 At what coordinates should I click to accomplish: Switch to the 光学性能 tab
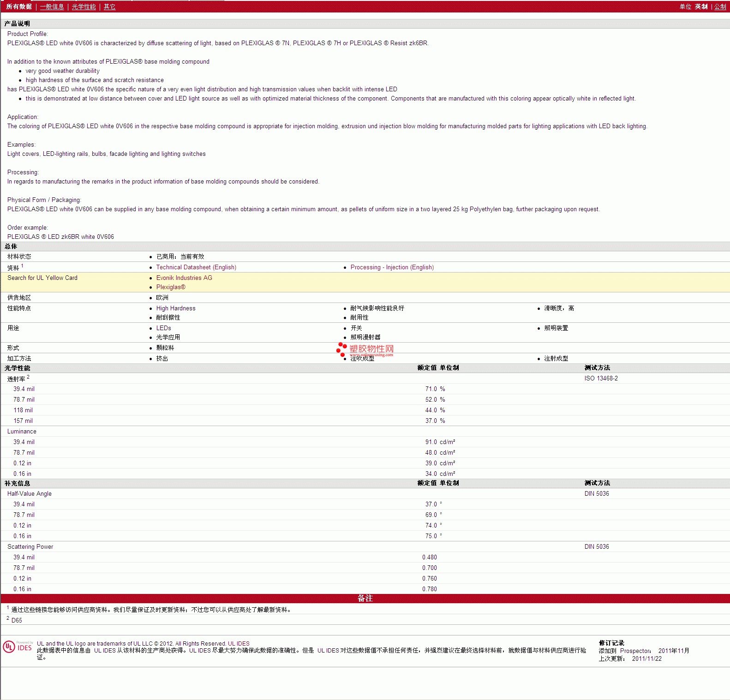point(84,6)
